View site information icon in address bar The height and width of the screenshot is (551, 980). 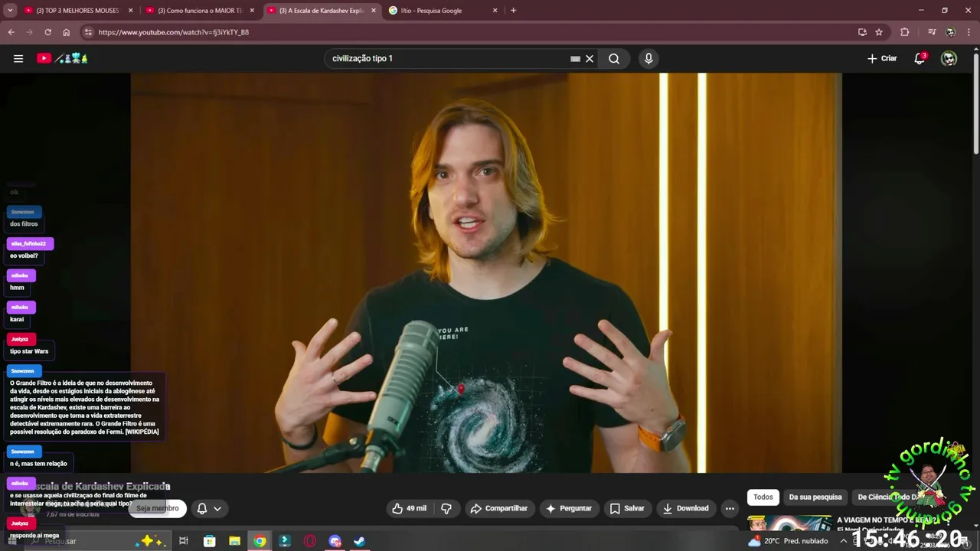point(88,32)
